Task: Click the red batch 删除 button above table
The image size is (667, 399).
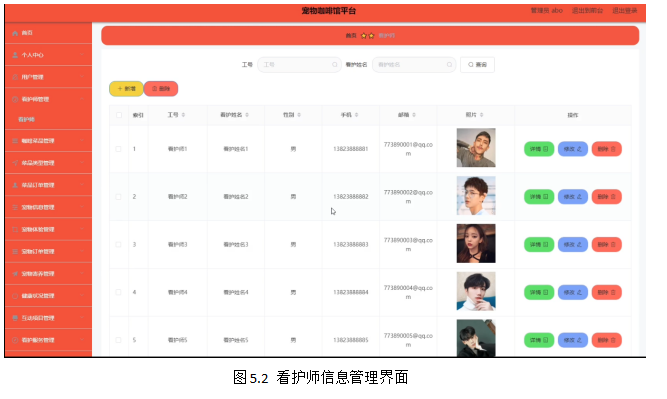Action: pyautogui.click(x=161, y=88)
